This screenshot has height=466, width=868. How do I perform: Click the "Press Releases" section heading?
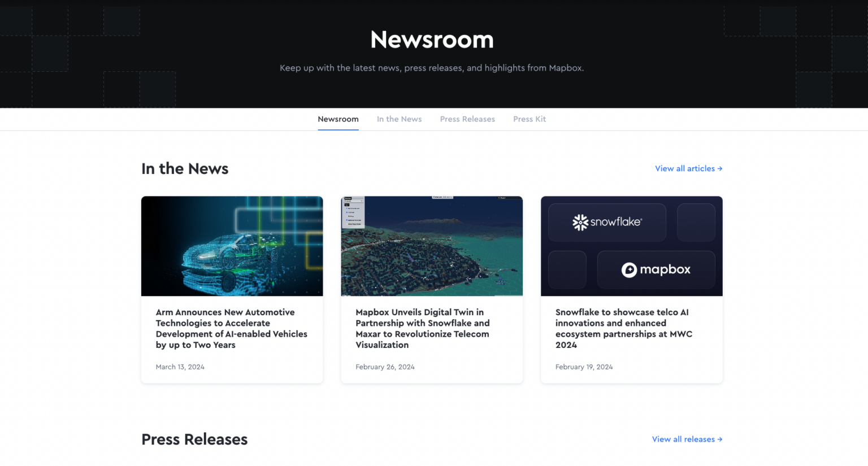click(194, 439)
